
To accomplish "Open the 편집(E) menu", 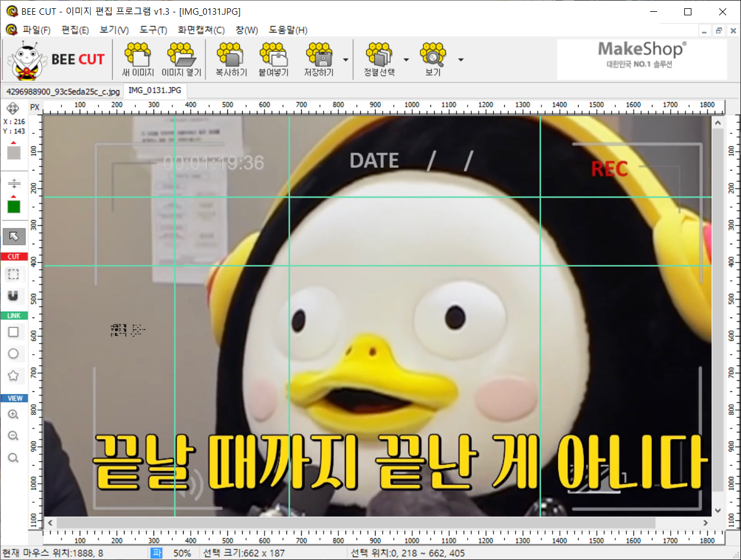I will [75, 30].
